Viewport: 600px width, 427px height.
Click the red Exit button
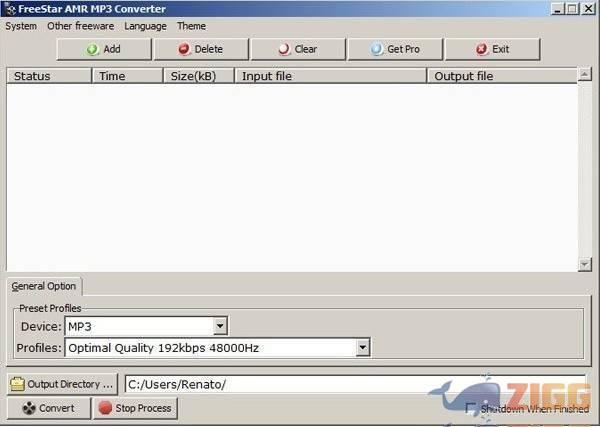492,49
